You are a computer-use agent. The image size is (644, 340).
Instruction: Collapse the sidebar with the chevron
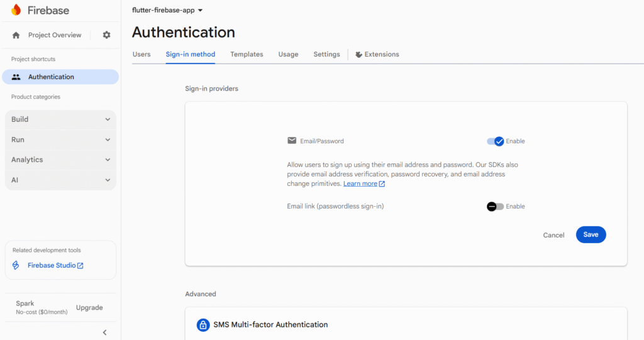[x=104, y=332]
